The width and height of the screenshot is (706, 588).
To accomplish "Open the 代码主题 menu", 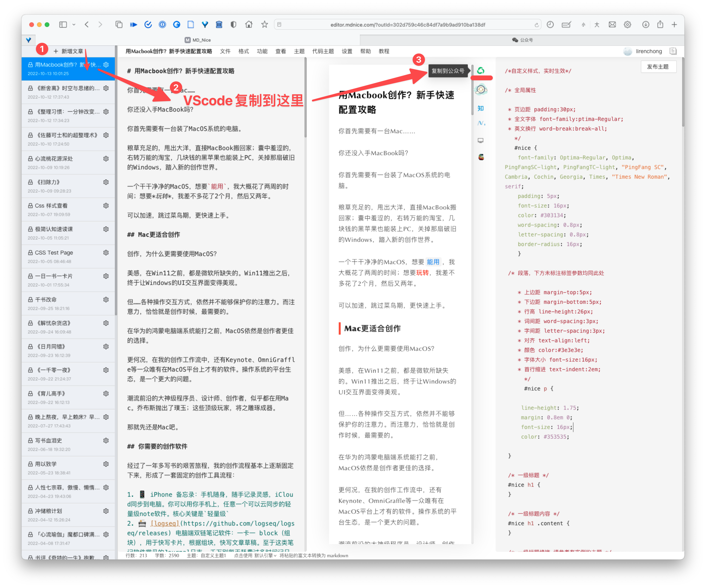I will tap(323, 51).
